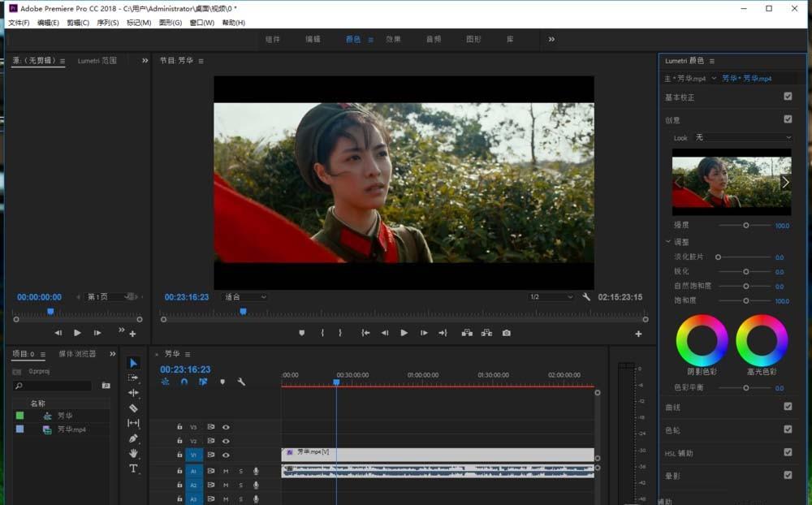This screenshot has width=812, height=505.
Task: Open the timeline wrench settings icon
Action: coord(241,381)
